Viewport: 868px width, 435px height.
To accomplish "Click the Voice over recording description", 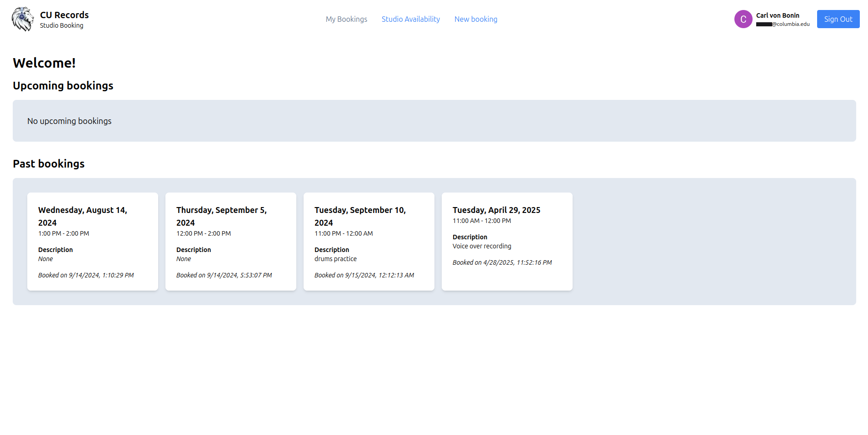I will pos(482,246).
